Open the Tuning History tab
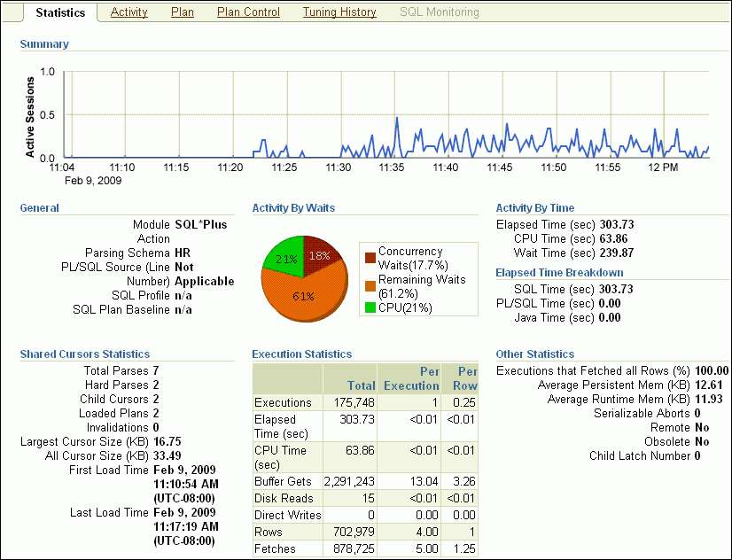 pyautogui.click(x=339, y=12)
